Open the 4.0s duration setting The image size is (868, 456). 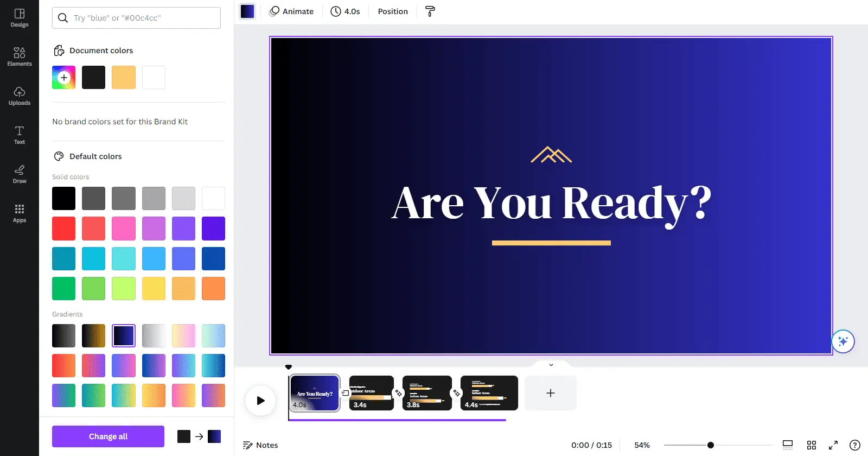(x=346, y=11)
